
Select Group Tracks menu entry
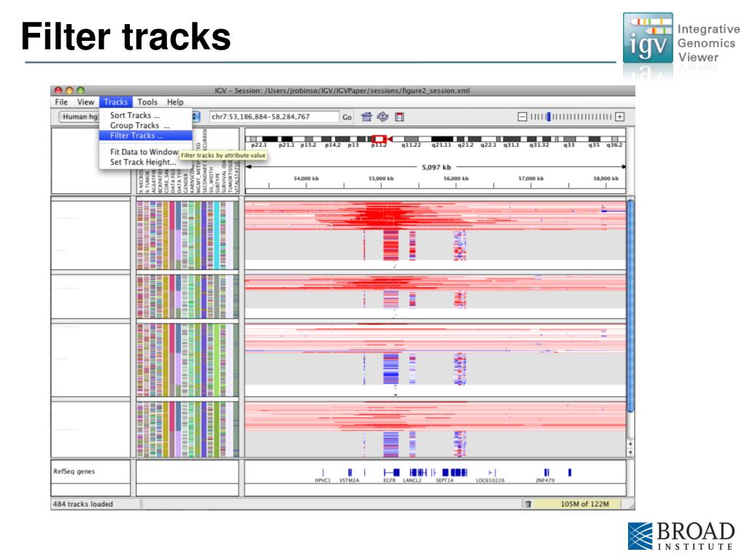pos(145,125)
